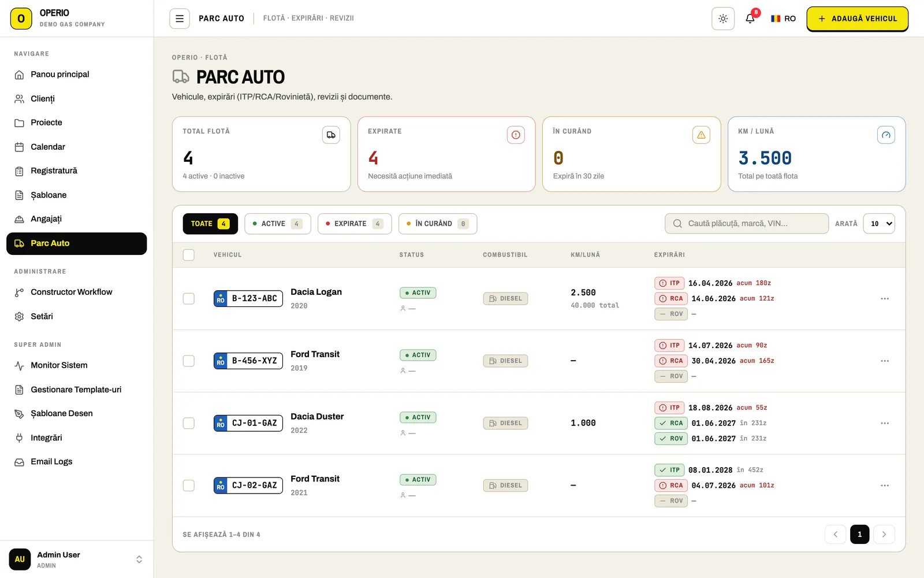Screen dimensions: 924x578
Task: Select the Toate filter tab
Action: (x=210, y=224)
